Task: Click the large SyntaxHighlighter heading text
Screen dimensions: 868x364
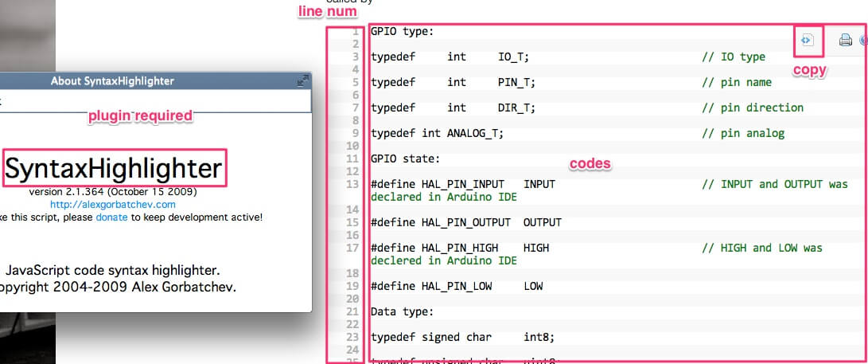Action: point(113,169)
